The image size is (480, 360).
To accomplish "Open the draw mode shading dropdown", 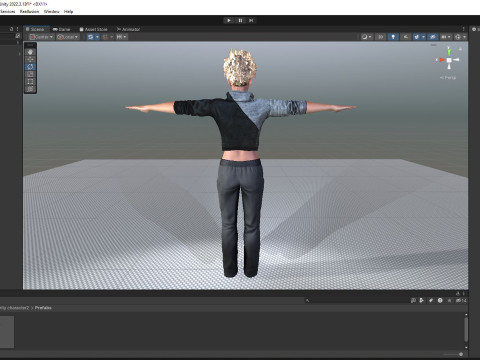I will coord(366,37).
